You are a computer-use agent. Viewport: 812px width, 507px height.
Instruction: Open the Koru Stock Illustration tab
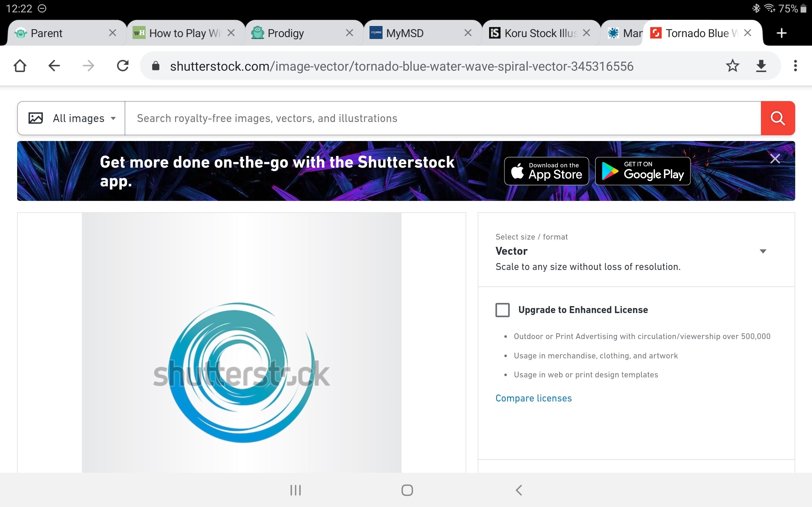534,33
